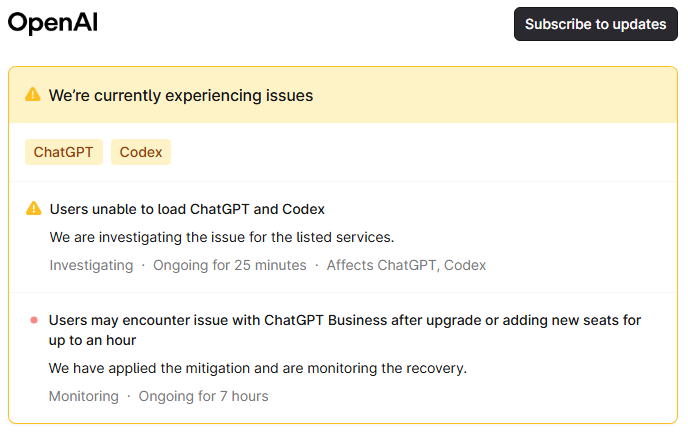Select the Codex component tag
The width and height of the screenshot is (688, 434).
pos(141,152)
